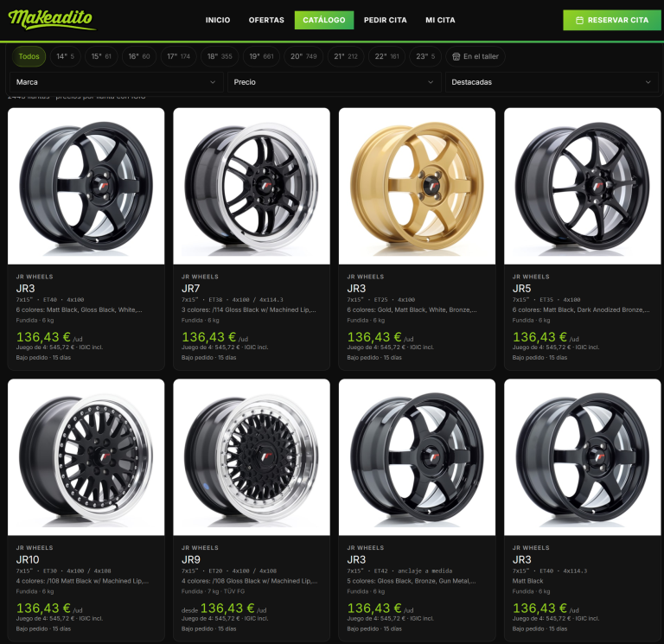Open the Ofertas menu item
Screen dimensions: 664x644
point(266,20)
